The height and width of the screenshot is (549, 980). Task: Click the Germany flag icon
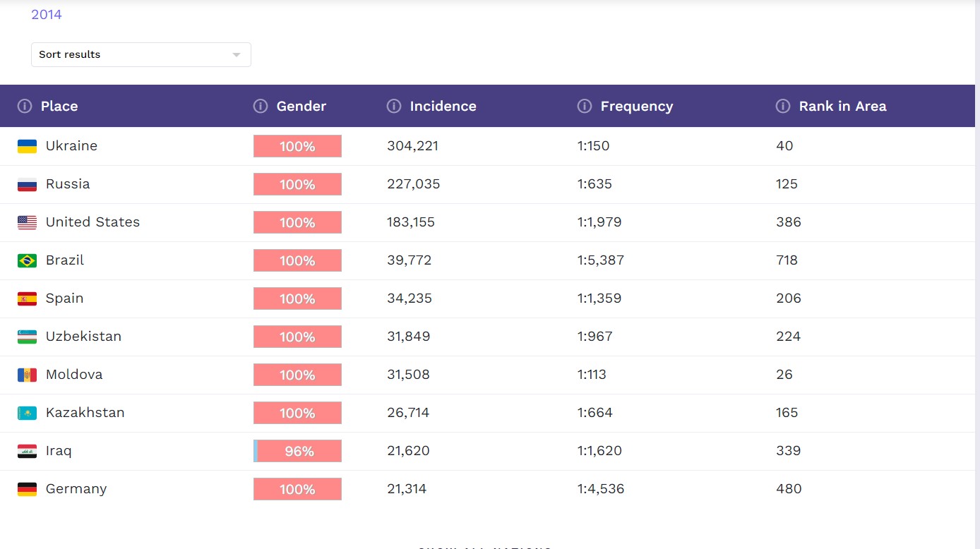27,489
